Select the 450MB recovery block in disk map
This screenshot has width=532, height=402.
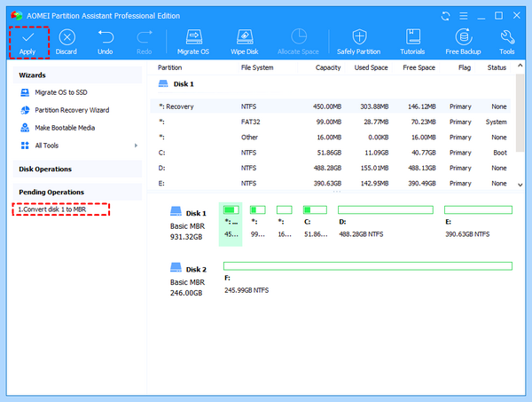click(x=231, y=224)
